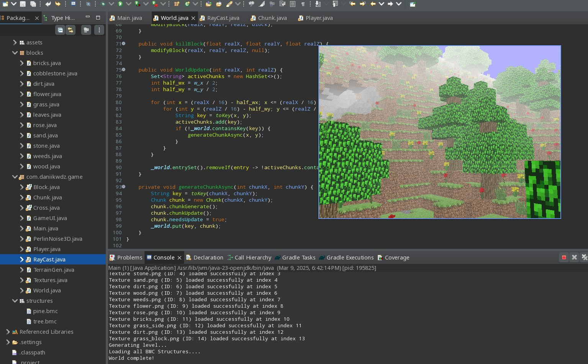The height and width of the screenshot is (364, 588).
Task: Select the .classpath file
Action: (x=32, y=352)
